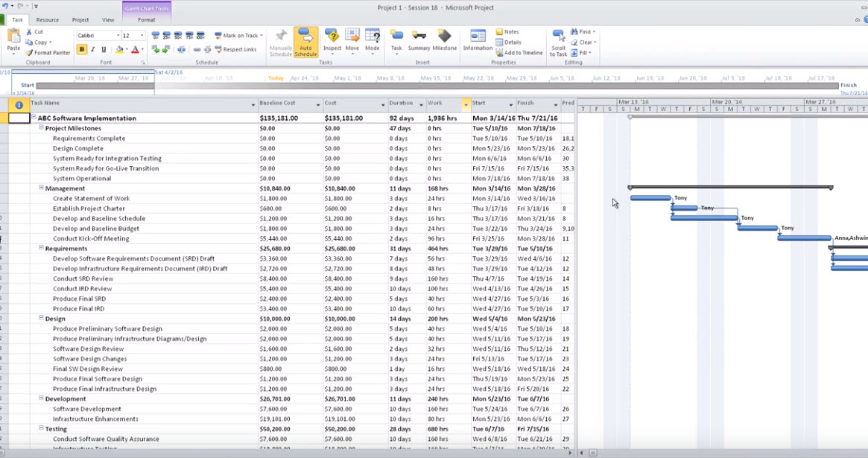Screen dimensions: 868x458
Task: Open the Format ribbon tab
Action: [147, 20]
